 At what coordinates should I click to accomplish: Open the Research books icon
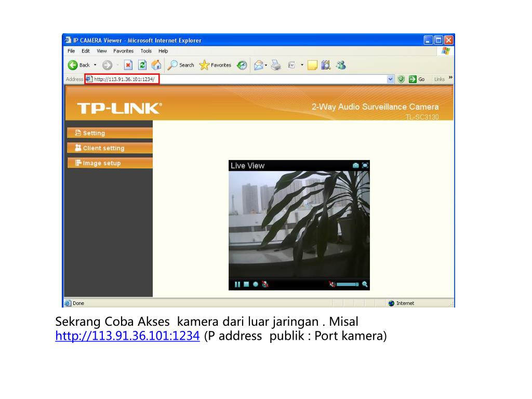(x=326, y=65)
